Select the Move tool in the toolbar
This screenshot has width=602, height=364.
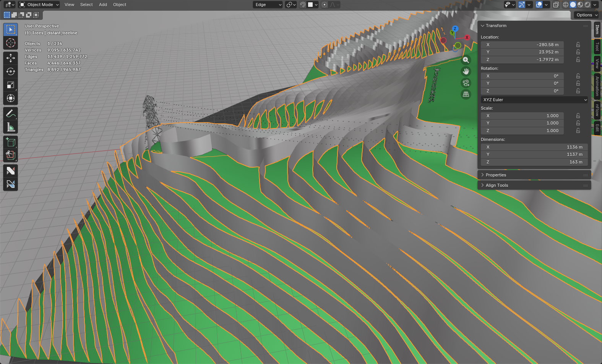tap(11, 58)
